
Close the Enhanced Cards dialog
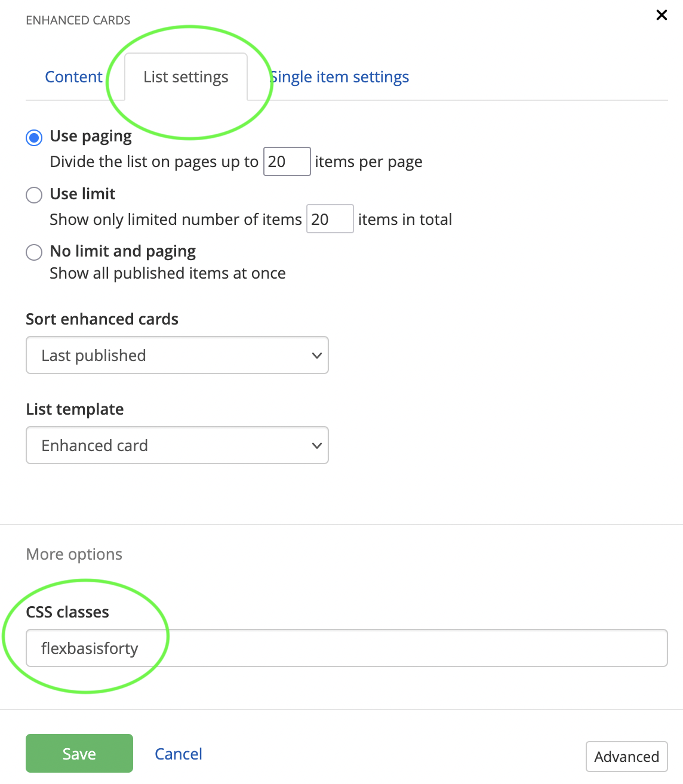[x=662, y=16]
